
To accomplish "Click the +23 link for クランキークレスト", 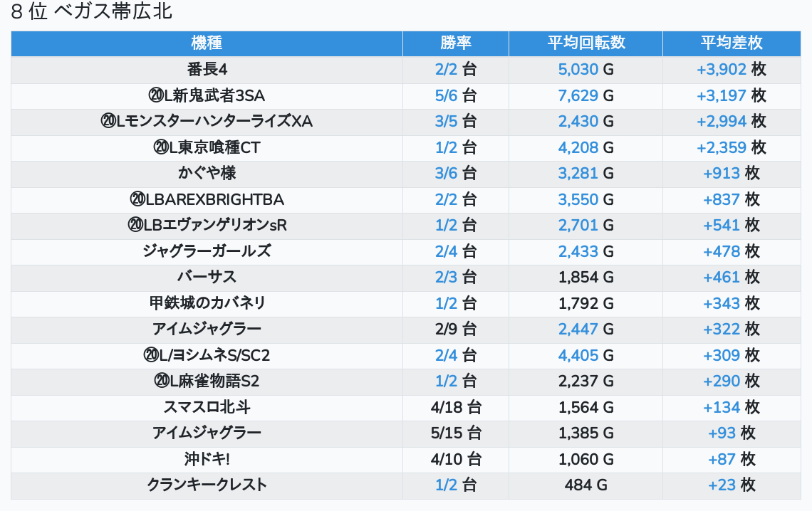I will pos(722,485).
